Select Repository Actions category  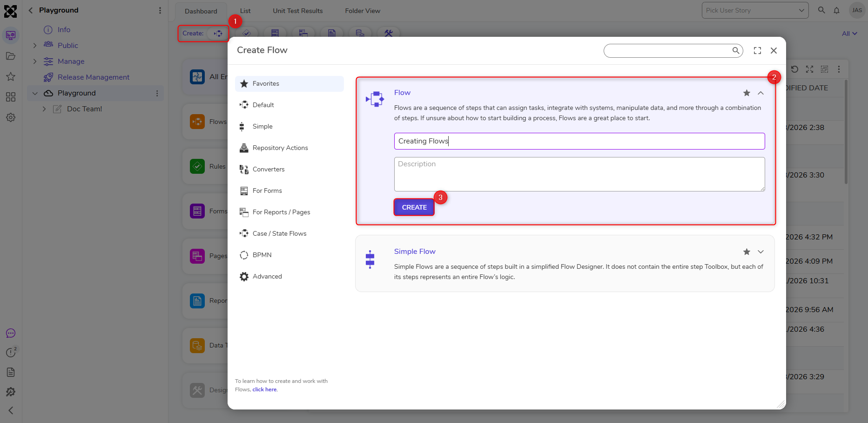point(289,148)
